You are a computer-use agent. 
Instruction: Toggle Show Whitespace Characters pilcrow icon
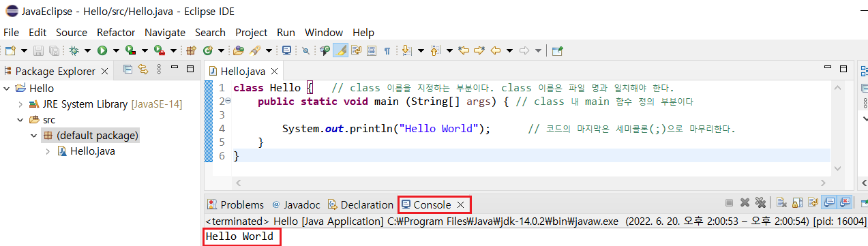[x=387, y=50]
